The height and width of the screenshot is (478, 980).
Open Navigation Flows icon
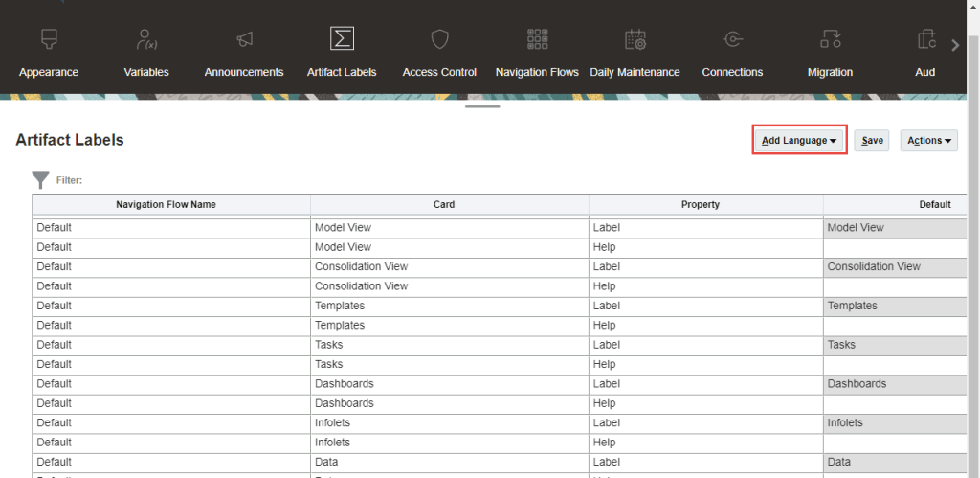(537, 39)
